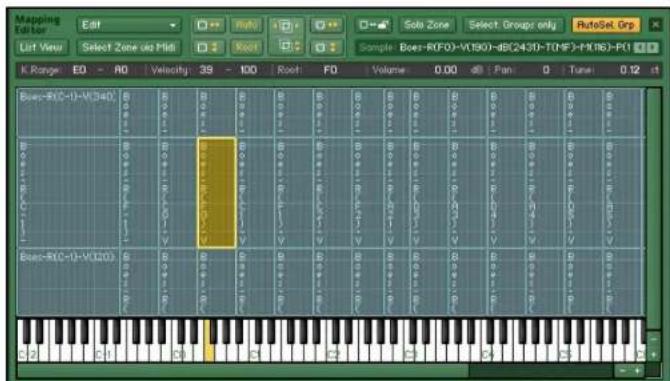Select the highlighted yellow zone
The width and height of the screenshot is (670, 381).
point(217,193)
